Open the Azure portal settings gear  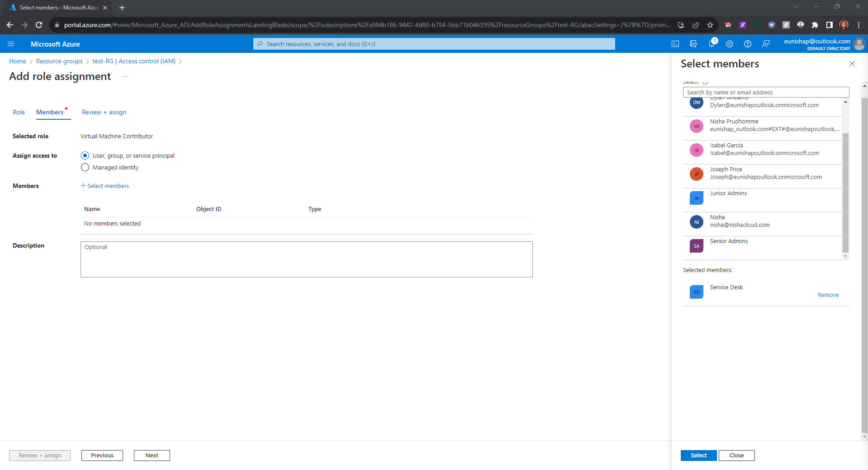730,44
